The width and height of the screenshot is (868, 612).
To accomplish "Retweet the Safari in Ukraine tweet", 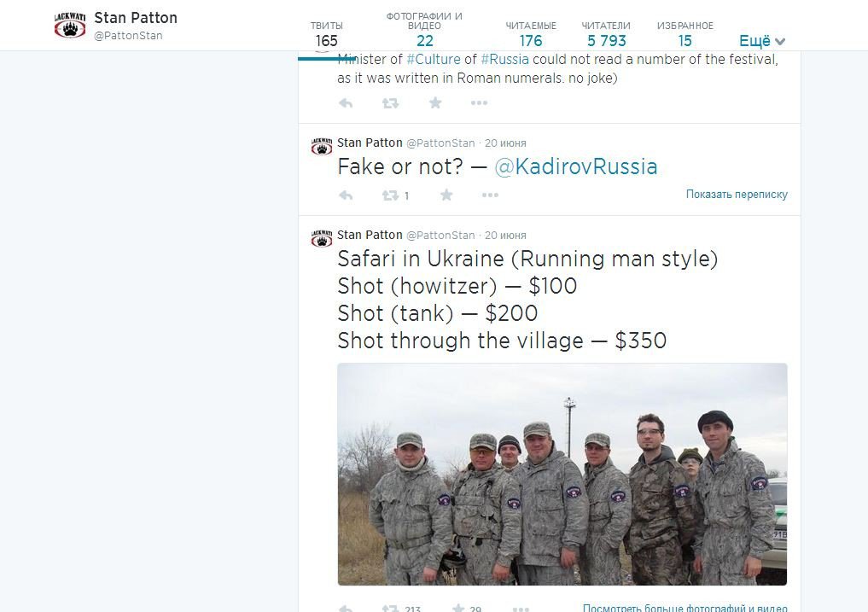I will [x=391, y=608].
